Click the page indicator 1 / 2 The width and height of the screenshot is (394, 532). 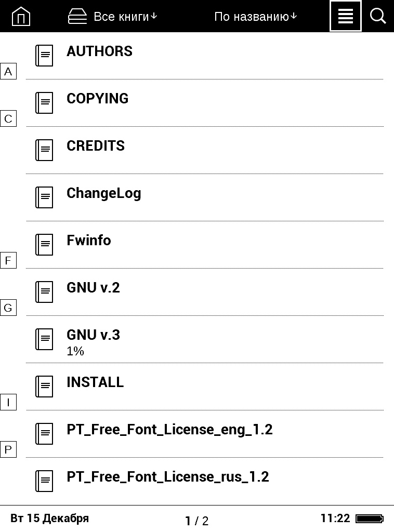click(197, 521)
